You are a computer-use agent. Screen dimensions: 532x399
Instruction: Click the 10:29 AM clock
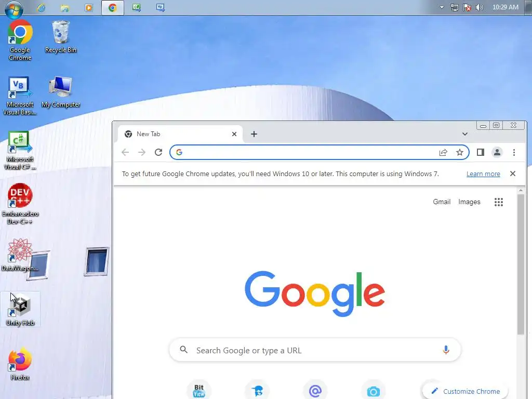point(505,7)
